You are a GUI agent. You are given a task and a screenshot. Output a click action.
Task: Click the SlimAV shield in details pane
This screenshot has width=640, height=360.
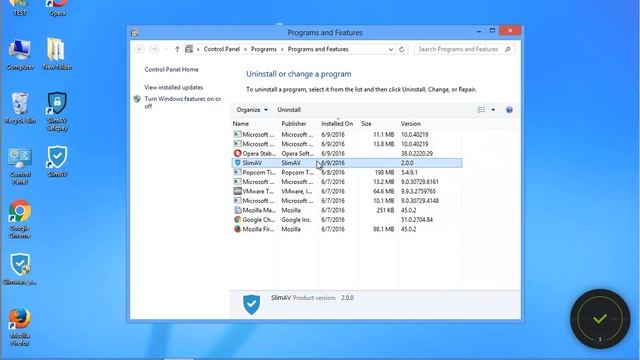point(251,304)
